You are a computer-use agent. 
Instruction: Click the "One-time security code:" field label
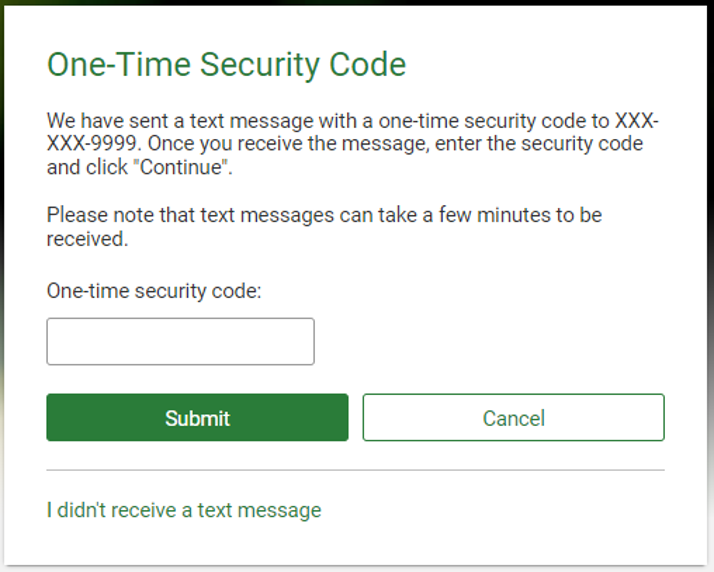(153, 291)
